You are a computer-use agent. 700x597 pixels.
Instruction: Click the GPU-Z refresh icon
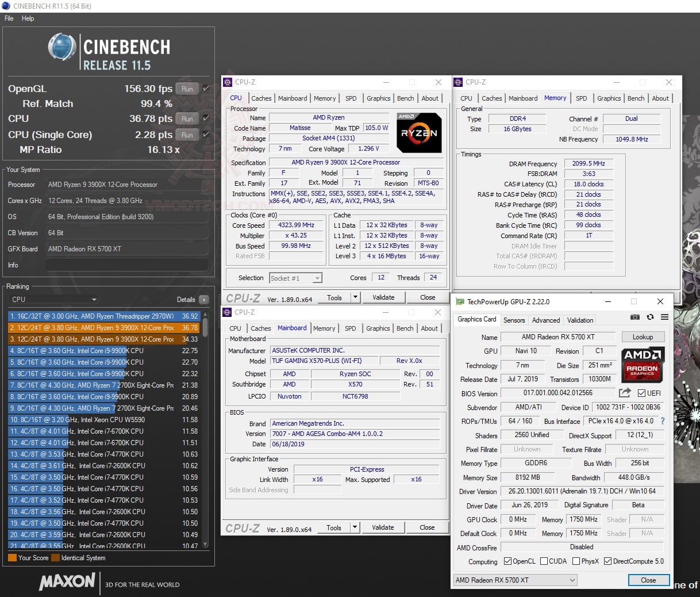tap(650, 317)
